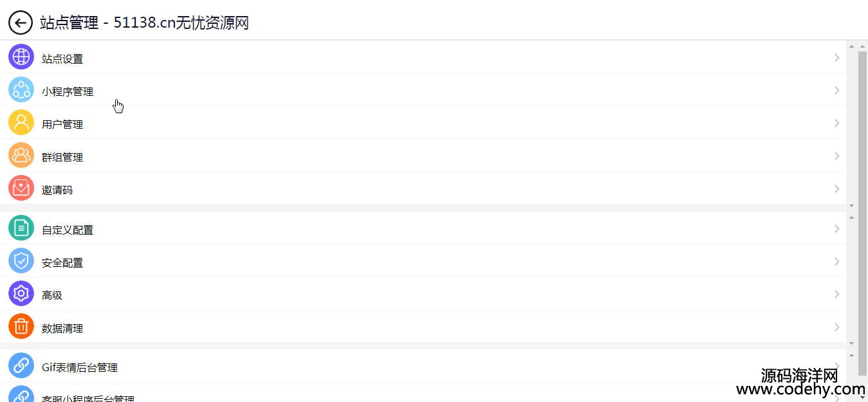
Task: Click the back arrow icon in header
Action: pyautogui.click(x=21, y=23)
